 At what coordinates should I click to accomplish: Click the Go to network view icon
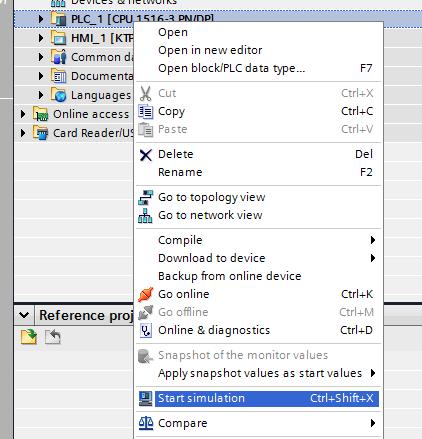[x=146, y=215]
